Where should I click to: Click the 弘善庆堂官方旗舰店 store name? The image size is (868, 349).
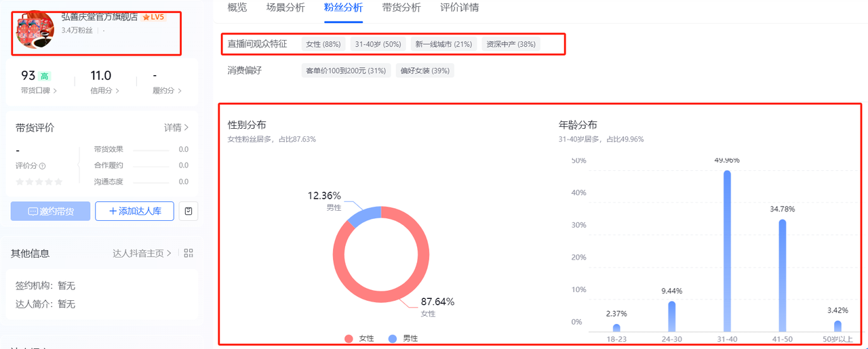(100, 17)
